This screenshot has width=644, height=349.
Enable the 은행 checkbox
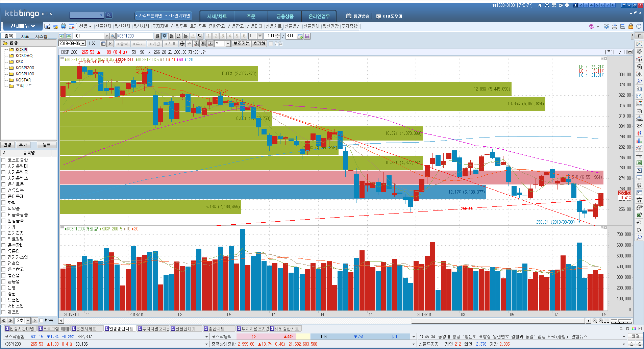coord(4,288)
